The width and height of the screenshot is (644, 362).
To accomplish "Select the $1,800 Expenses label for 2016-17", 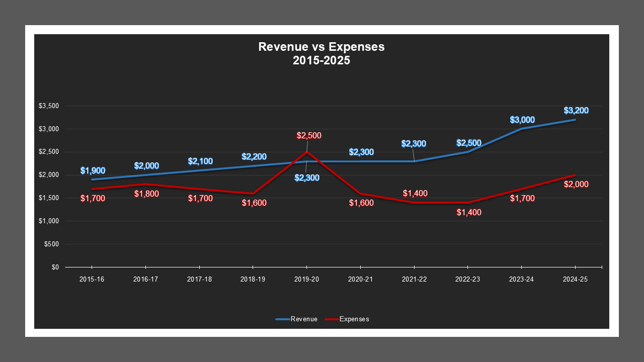I will (x=146, y=193).
